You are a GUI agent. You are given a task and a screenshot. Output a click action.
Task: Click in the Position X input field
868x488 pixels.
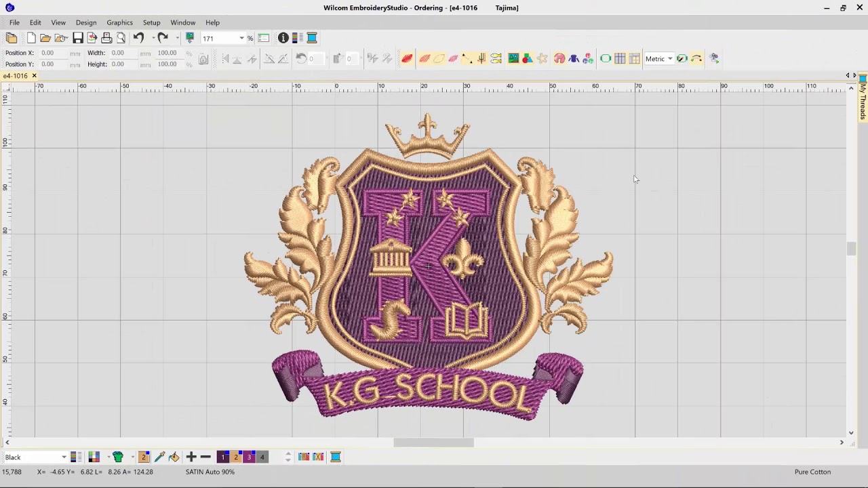pos(54,53)
